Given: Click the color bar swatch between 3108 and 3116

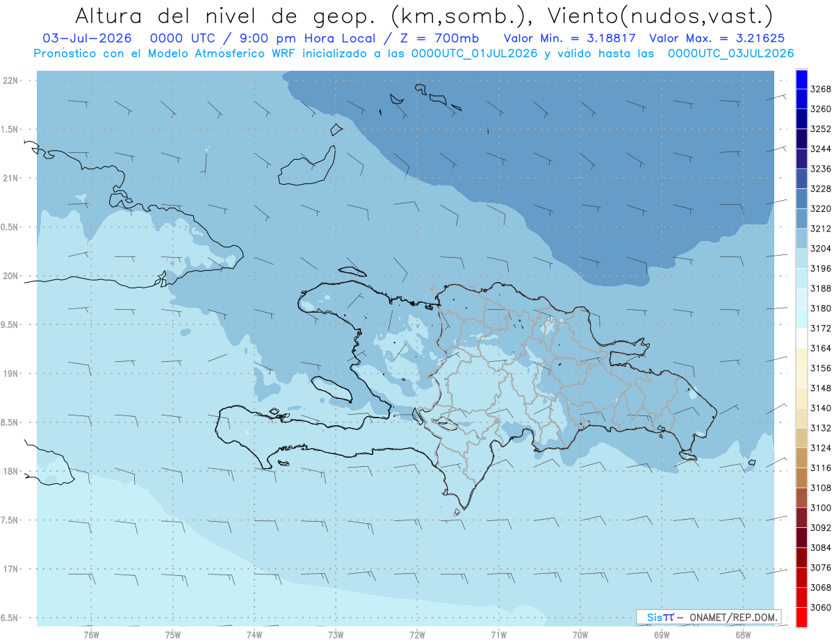Looking at the screenshot, I should point(801,477).
